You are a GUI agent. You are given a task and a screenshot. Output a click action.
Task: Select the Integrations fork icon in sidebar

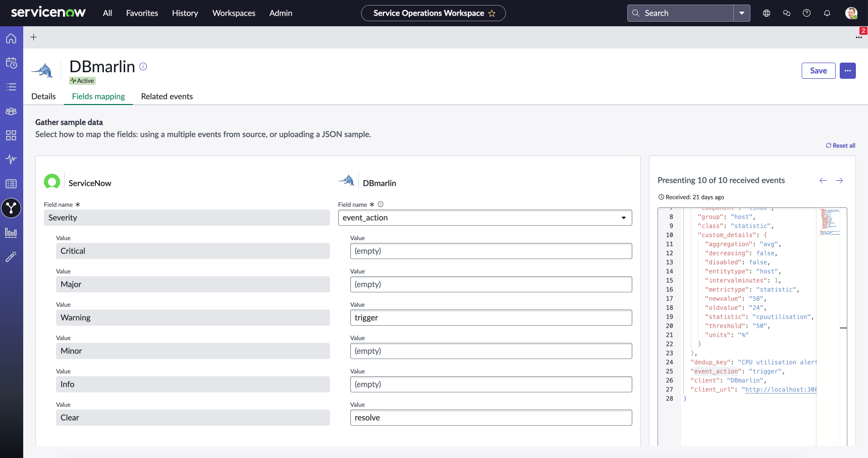[11, 208]
